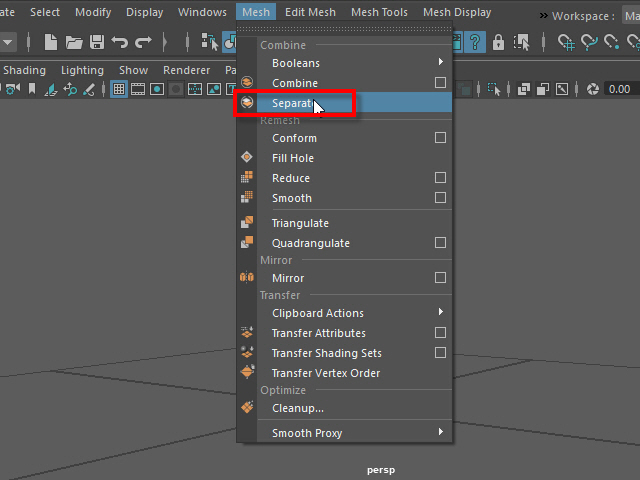The image size is (640, 480).
Task: Open the Workspace dropdown
Action: [x=628, y=17]
